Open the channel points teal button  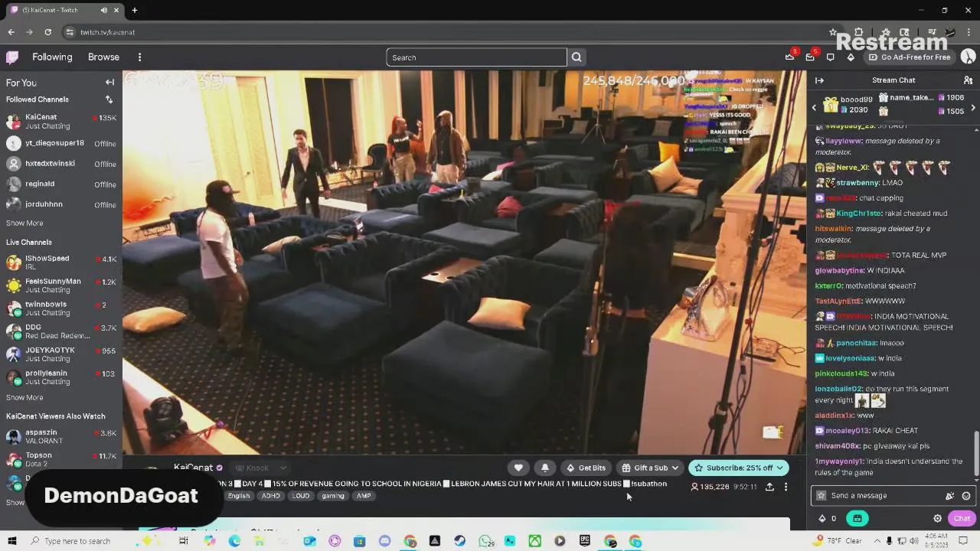click(857, 518)
